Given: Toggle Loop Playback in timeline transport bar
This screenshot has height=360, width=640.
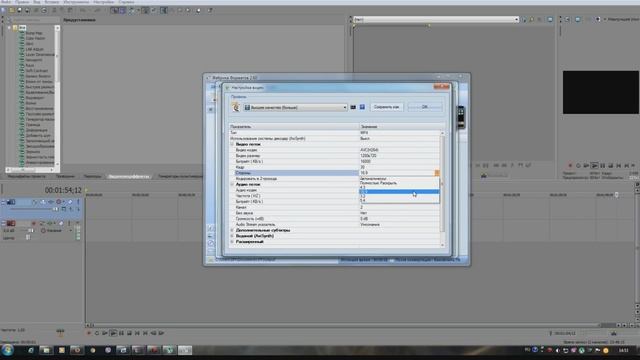Looking at the screenshot, I should (97, 333).
